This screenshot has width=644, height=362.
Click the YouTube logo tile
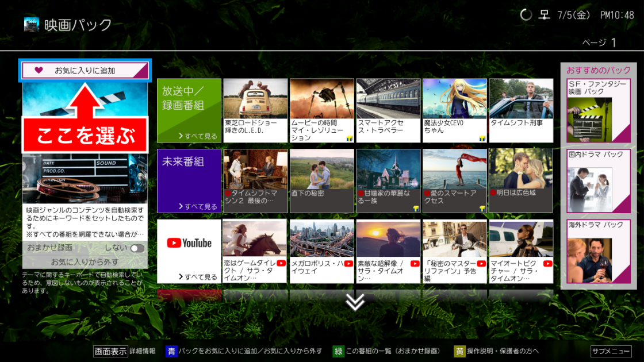[x=189, y=243]
